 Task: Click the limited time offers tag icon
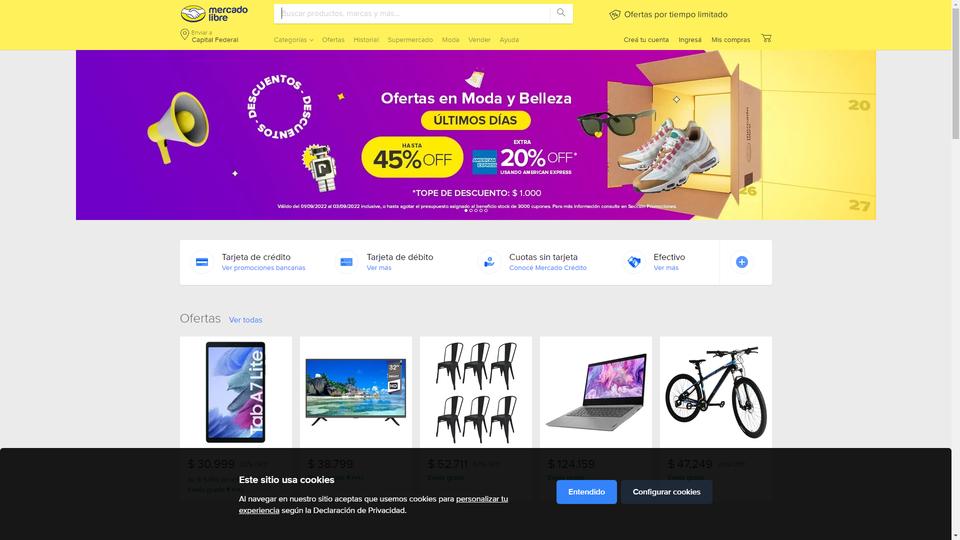(615, 15)
